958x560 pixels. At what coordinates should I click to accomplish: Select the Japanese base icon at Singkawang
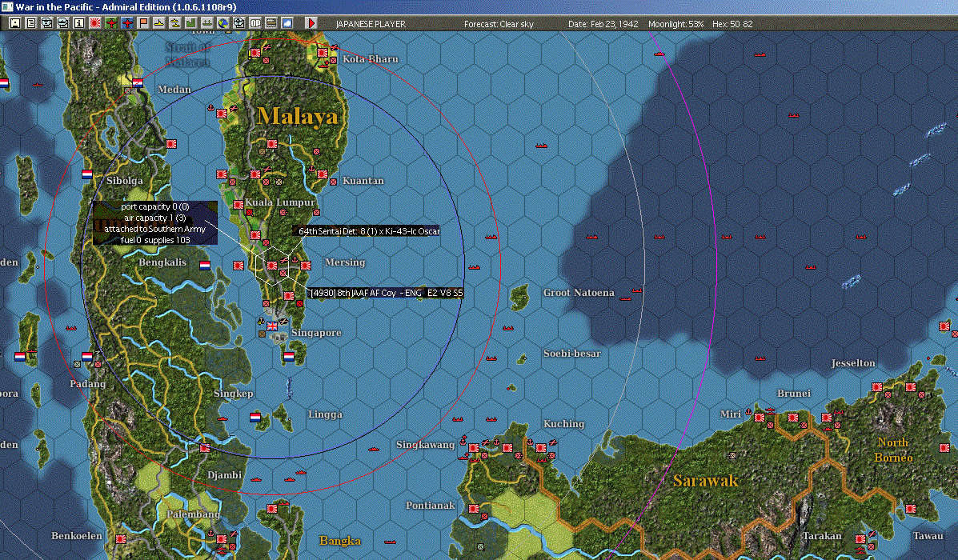pos(474,448)
